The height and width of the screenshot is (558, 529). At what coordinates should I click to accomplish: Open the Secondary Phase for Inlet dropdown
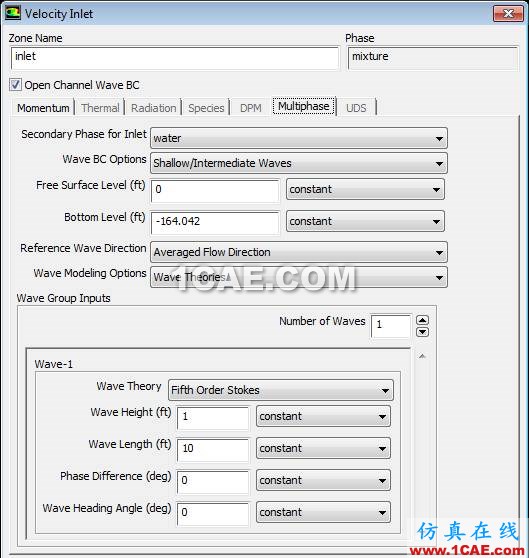(299, 138)
